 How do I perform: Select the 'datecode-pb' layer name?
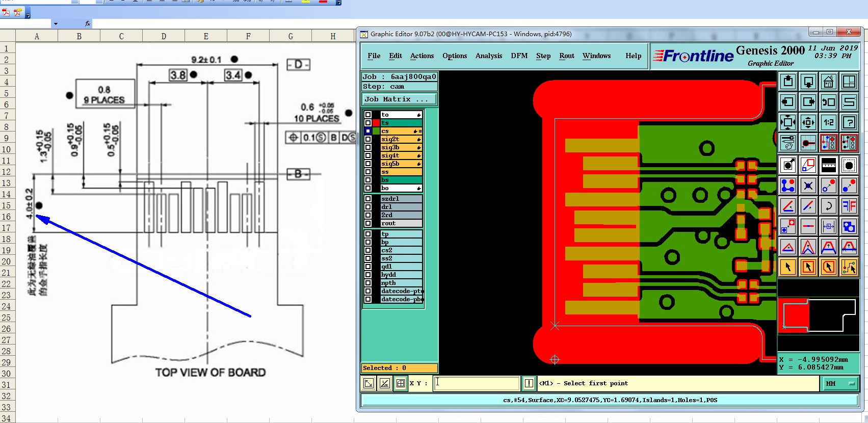pyautogui.click(x=401, y=299)
